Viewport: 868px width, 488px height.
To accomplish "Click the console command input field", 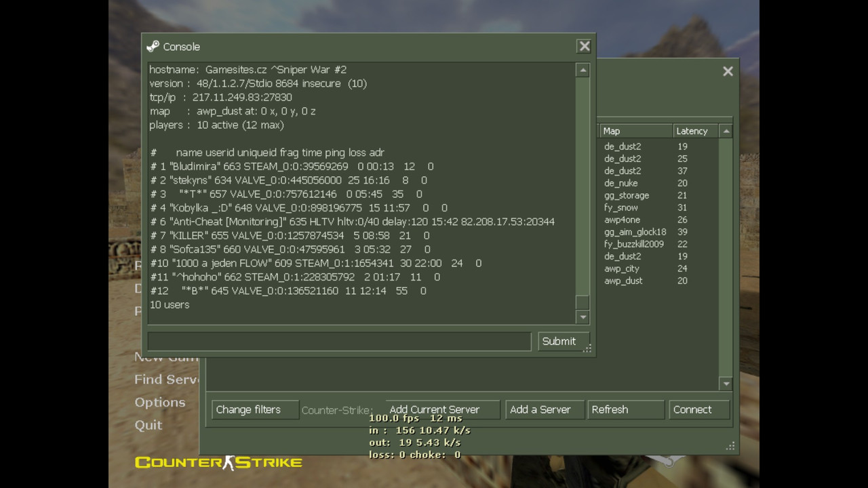I will click(x=339, y=341).
